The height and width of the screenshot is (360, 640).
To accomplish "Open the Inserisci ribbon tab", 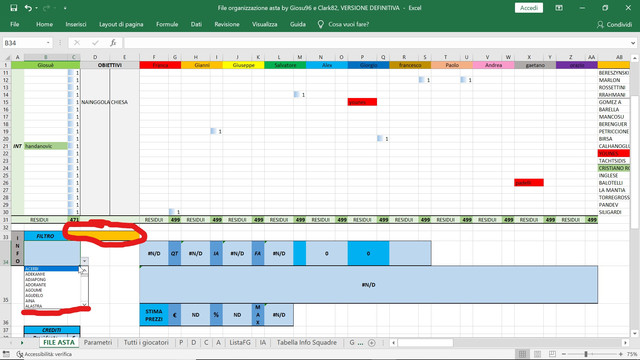I will point(76,24).
